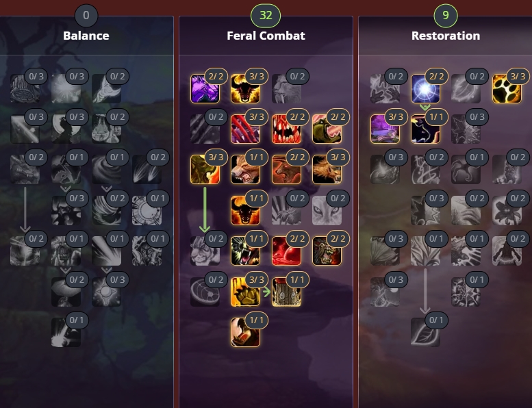Open the Feral Combat tree header
532x408 pixels.
pos(266,36)
